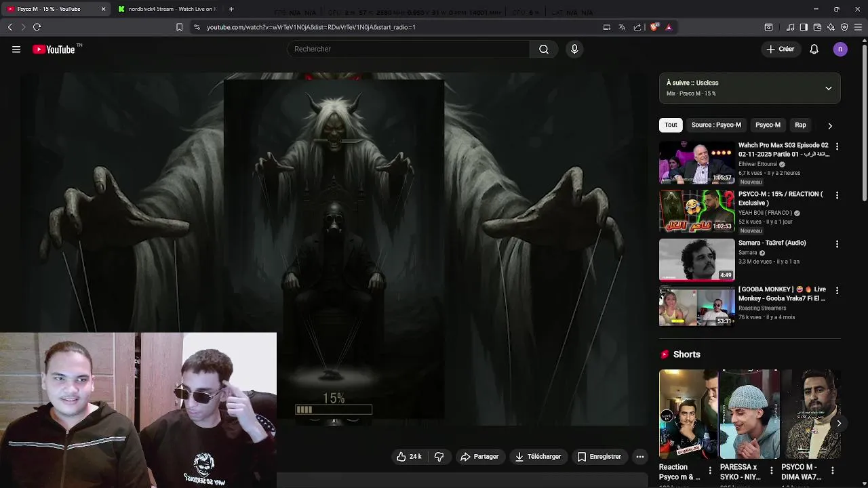Show more Shorts with the next arrow

[839, 424]
